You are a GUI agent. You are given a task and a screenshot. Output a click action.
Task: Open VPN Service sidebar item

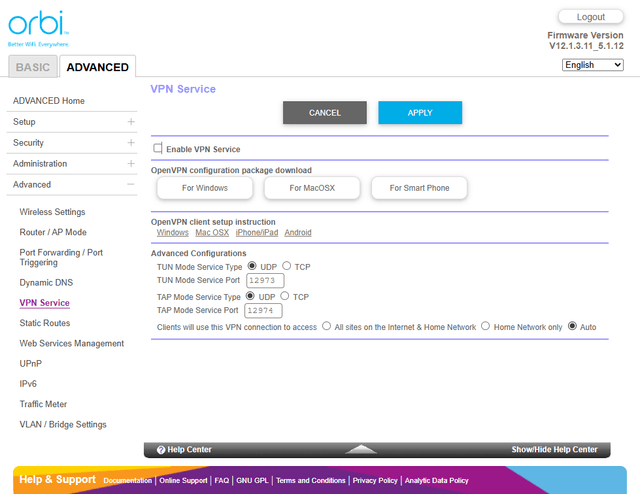[x=44, y=303]
